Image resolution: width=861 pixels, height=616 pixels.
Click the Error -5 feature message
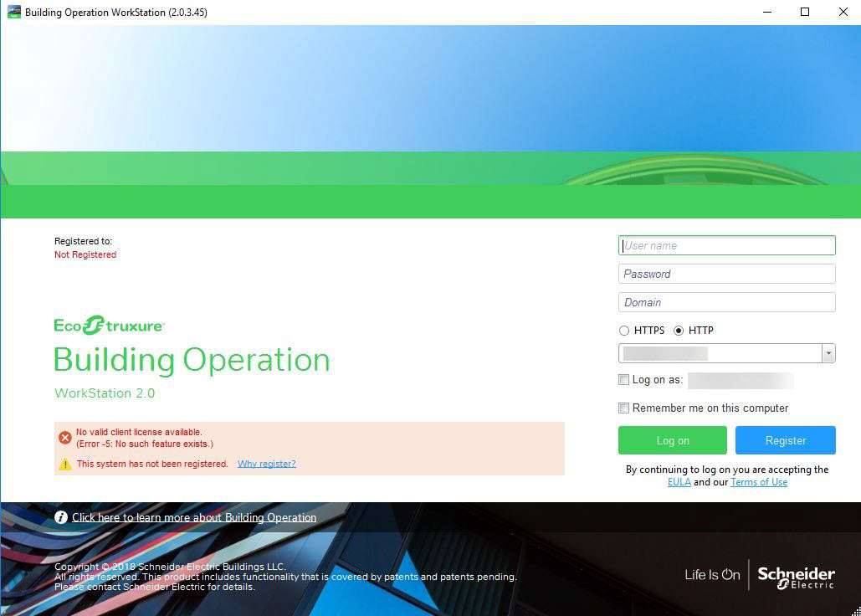145,444
